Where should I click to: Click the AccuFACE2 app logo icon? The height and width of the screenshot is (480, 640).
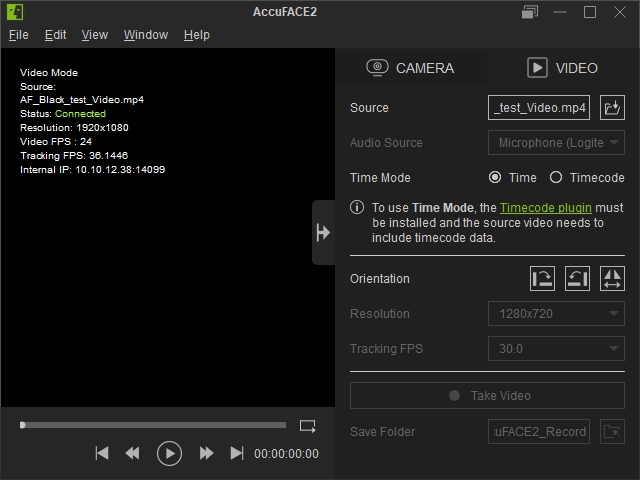click(x=15, y=12)
